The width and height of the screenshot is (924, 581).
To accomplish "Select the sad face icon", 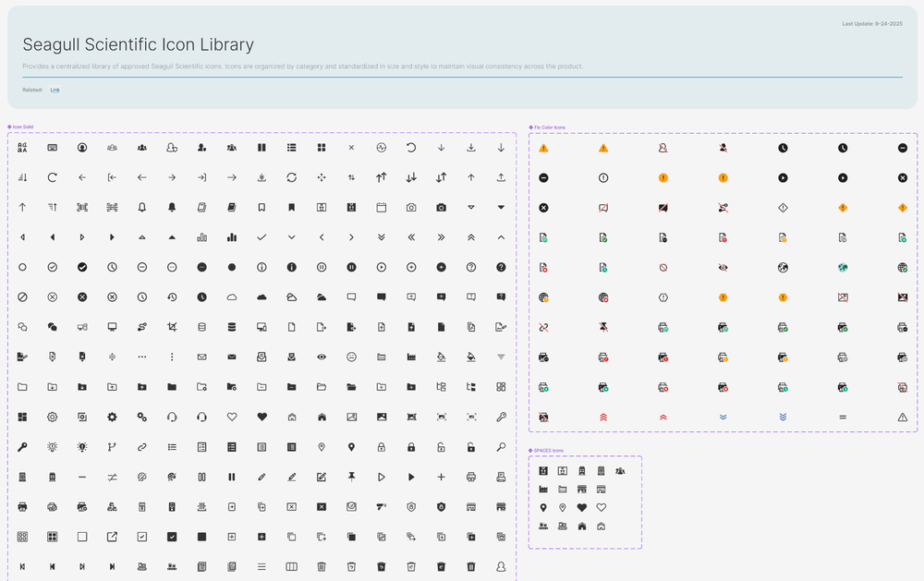I will click(x=351, y=357).
